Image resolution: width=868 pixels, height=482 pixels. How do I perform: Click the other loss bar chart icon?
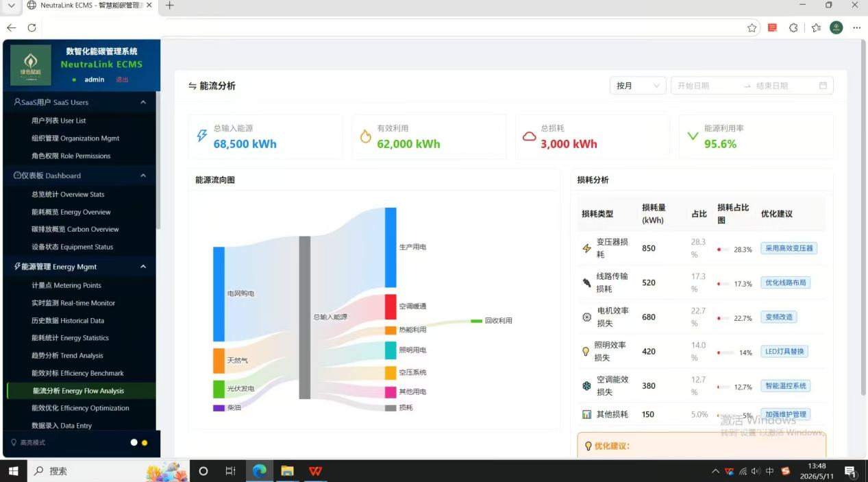(586, 414)
